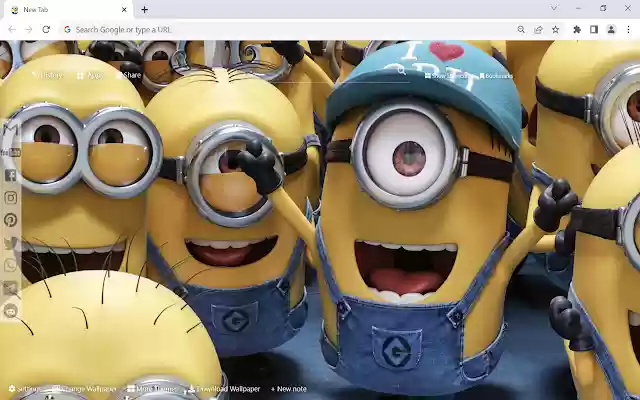Open the Facebook sidebar shortcut
The image size is (640, 400).
(11, 176)
